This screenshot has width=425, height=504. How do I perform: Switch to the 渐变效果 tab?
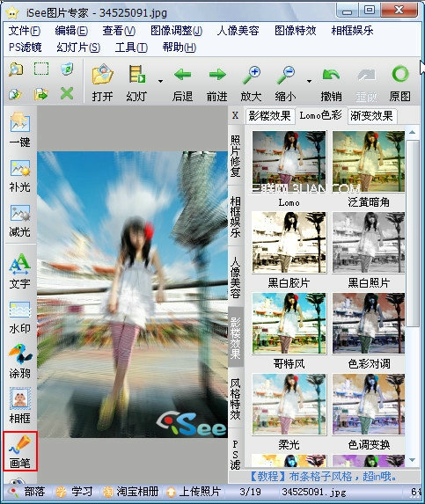coord(372,116)
